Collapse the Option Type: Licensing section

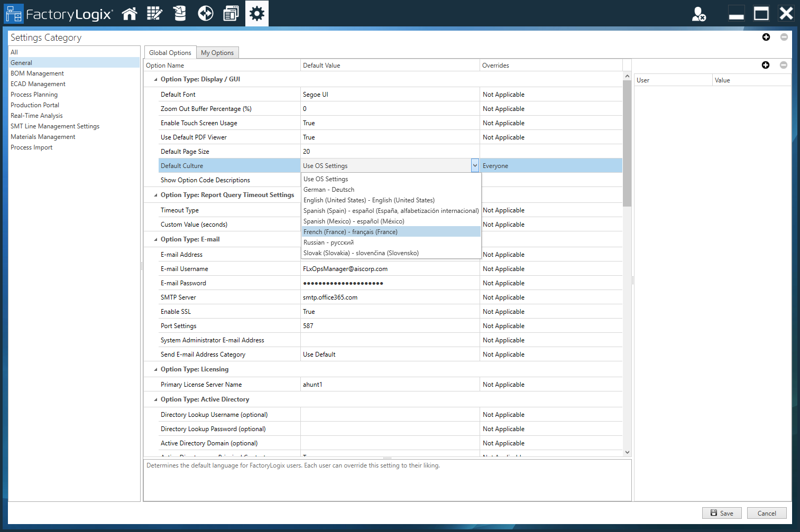pos(155,369)
